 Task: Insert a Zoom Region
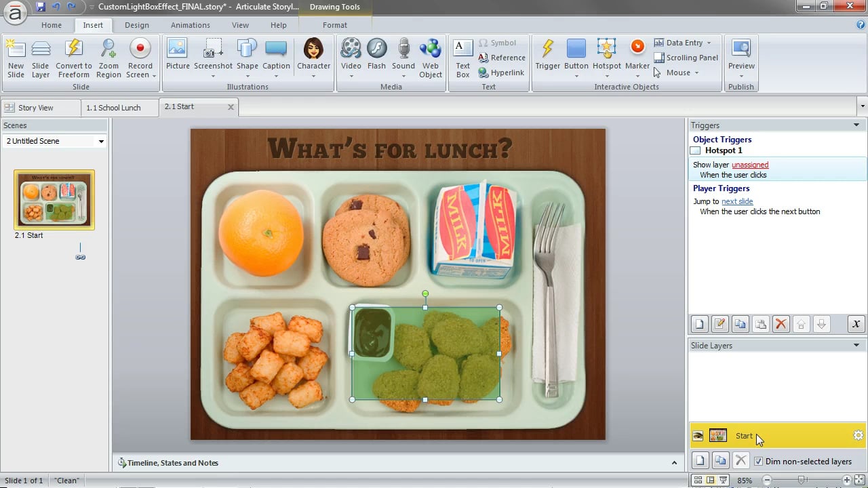click(108, 59)
